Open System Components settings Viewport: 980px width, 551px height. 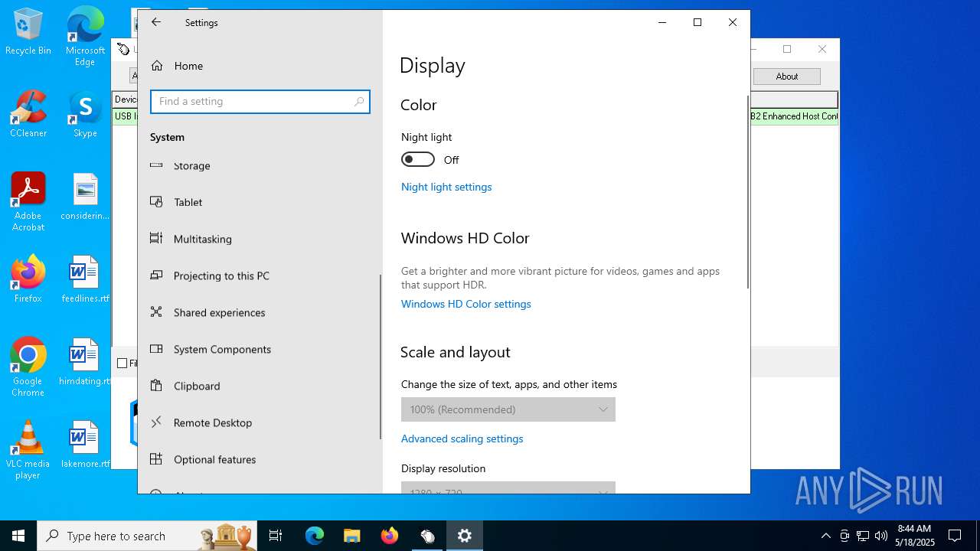[x=260, y=349]
